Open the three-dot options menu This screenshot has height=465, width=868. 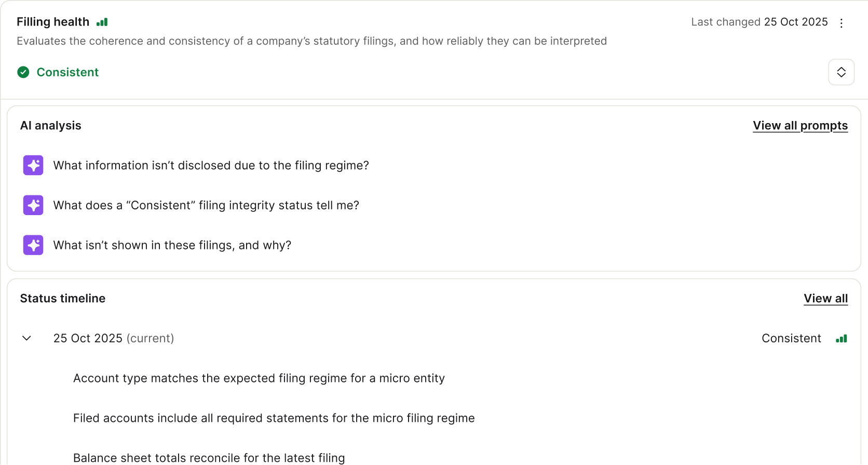[x=842, y=23]
